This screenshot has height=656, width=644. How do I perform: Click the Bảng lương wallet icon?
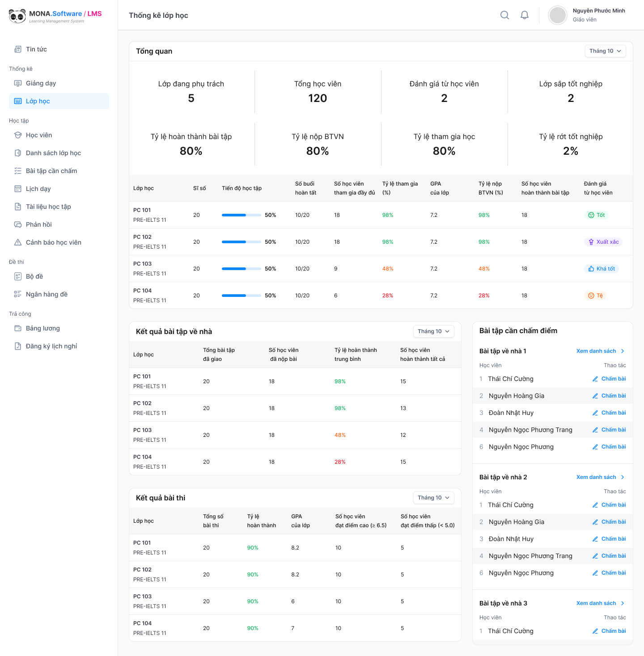(18, 328)
